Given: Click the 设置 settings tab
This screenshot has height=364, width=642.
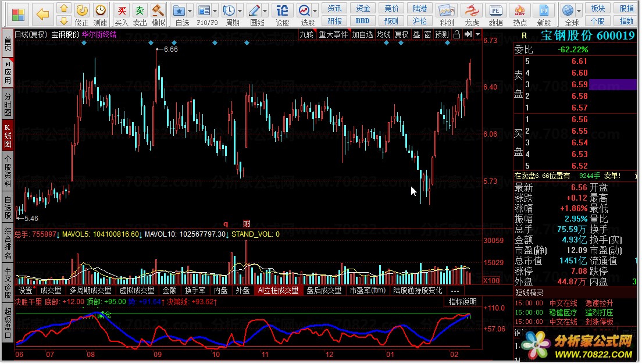Looking at the screenshot, I should point(26,291).
